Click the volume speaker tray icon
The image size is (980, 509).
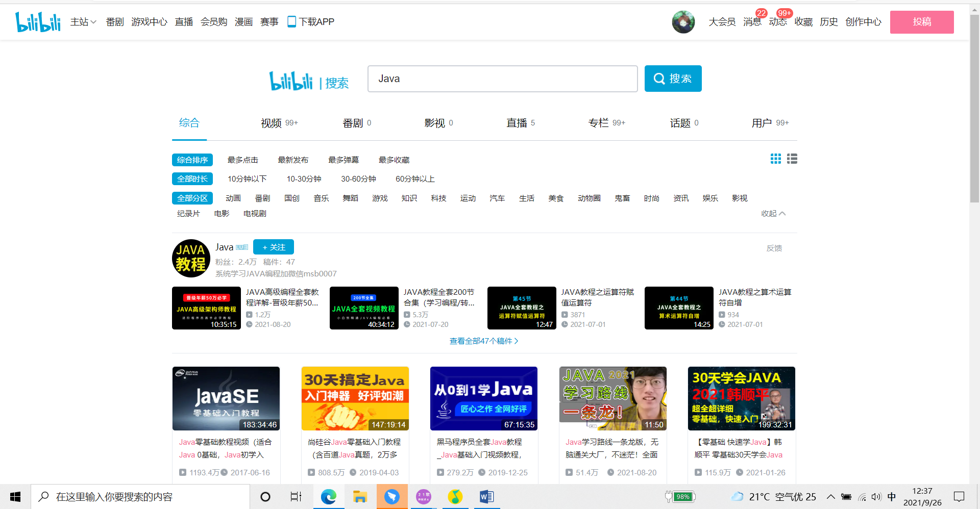(x=876, y=497)
